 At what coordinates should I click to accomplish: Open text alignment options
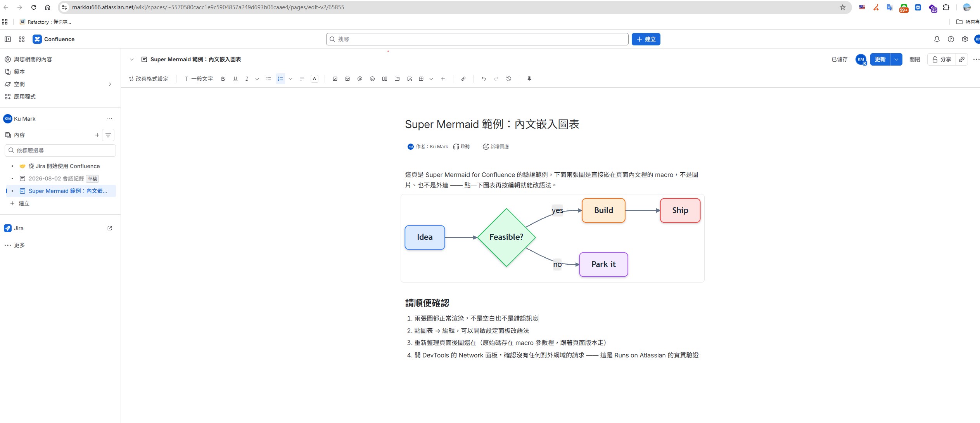click(x=302, y=79)
